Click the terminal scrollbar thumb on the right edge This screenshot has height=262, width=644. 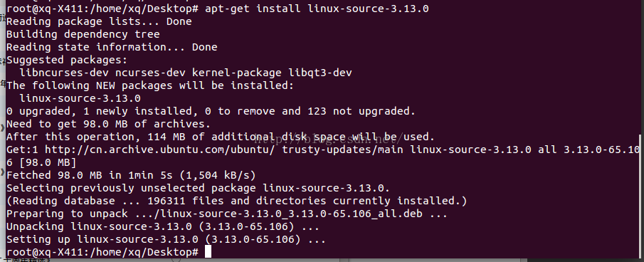click(x=641, y=196)
